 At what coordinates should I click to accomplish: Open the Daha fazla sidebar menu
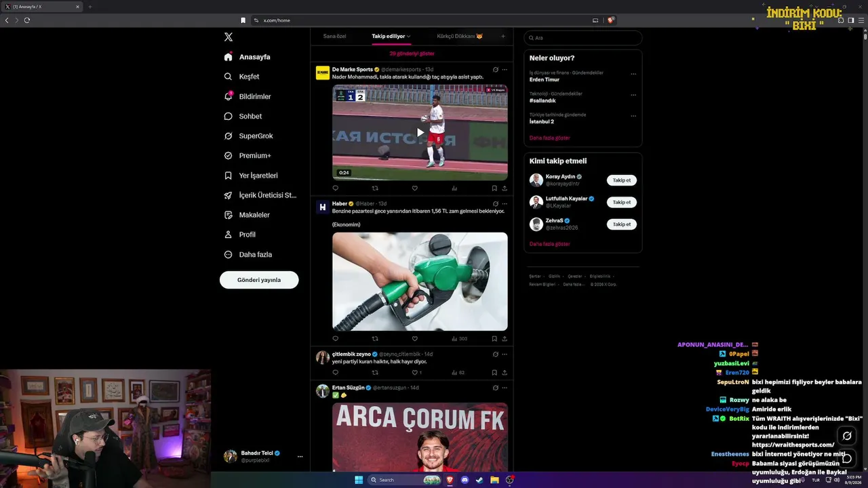pos(248,254)
